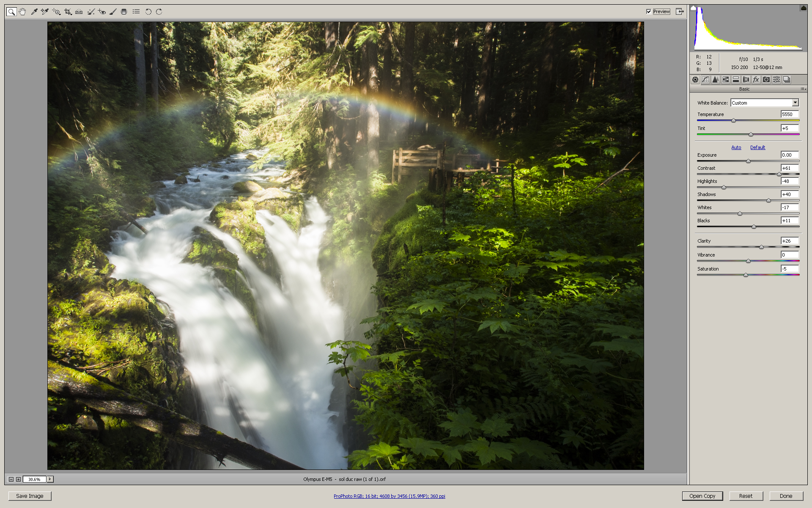This screenshot has width=812, height=508.
Task: Uncheck the Preview checkbox
Action: coord(649,11)
